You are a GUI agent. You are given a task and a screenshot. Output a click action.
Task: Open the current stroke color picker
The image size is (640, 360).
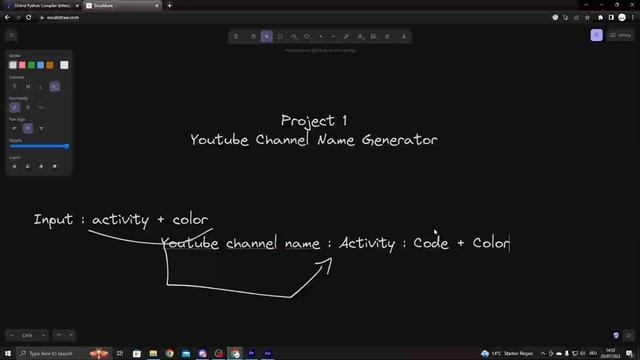point(64,65)
